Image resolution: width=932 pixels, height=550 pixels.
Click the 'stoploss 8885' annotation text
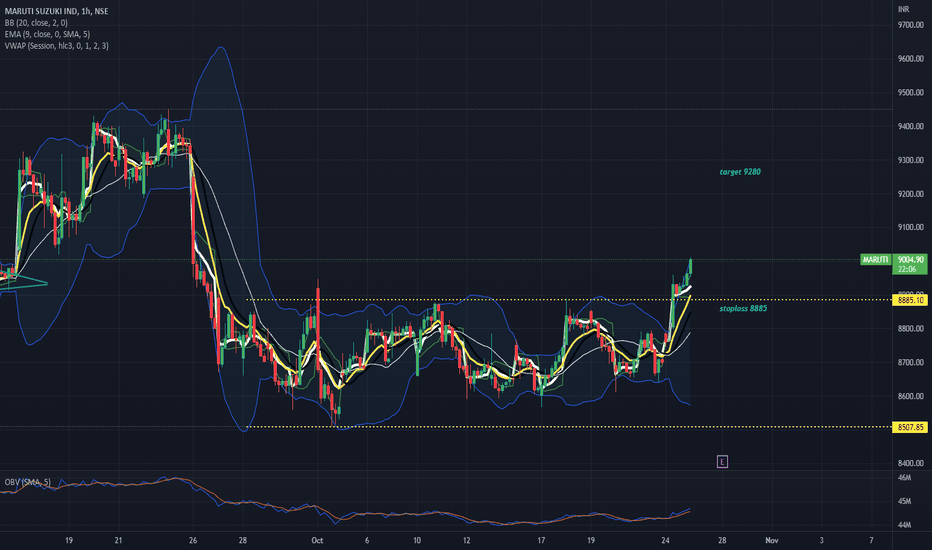(743, 309)
